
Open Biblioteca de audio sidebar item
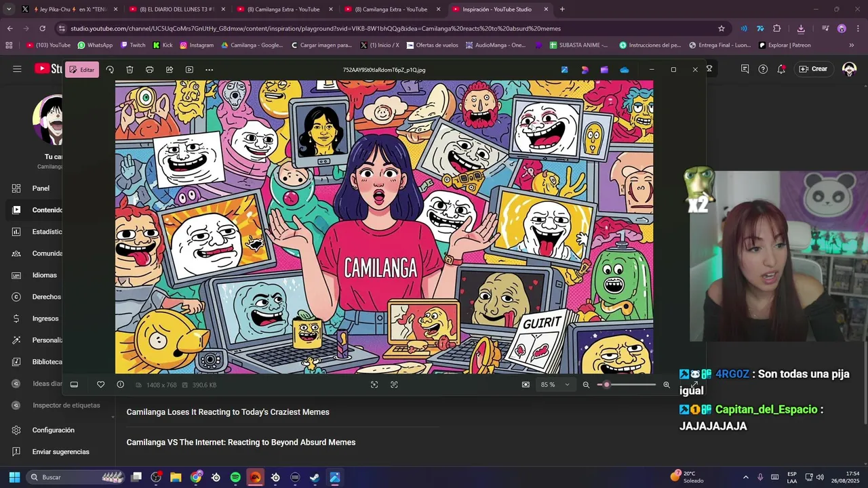click(x=37, y=362)
